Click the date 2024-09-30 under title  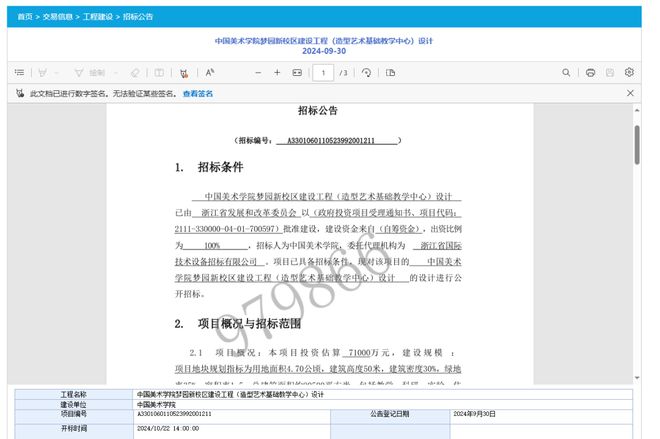324,51
